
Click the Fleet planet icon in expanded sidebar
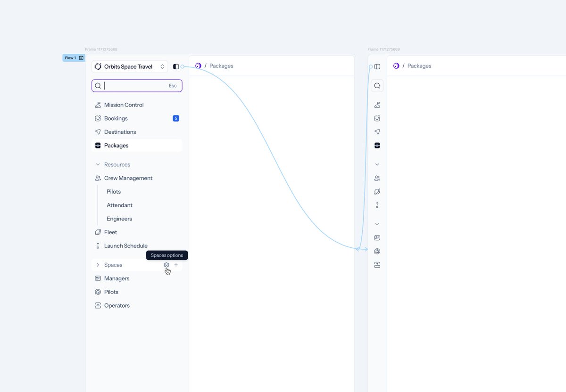98,232
